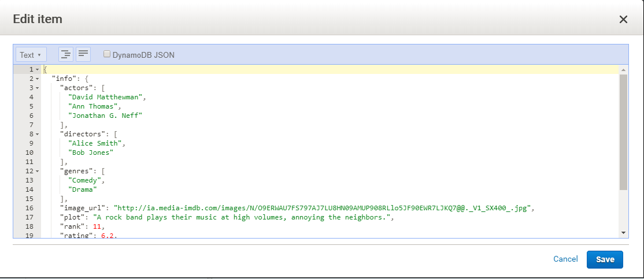The image size is (644, 279).
Task: Click the editor's vertical scrollbar thumb
Action: [x=623, y=133]
